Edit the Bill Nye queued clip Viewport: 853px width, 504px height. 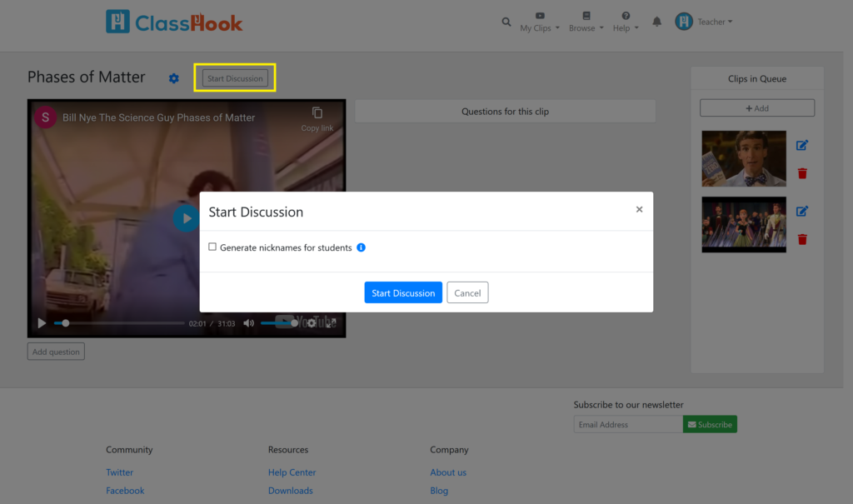(x=802, y=145)
